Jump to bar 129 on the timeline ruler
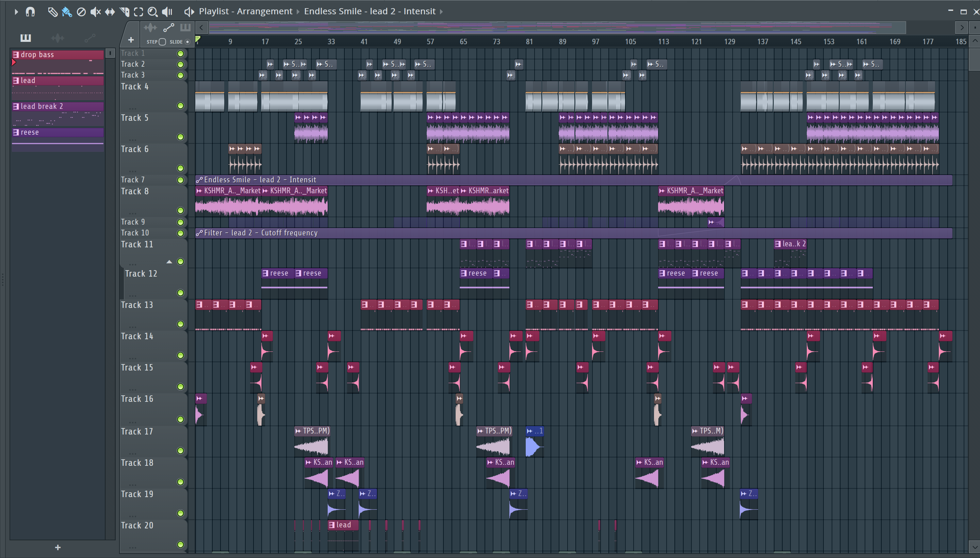Viewport: 980px width, 558px height. click(729, 42)
